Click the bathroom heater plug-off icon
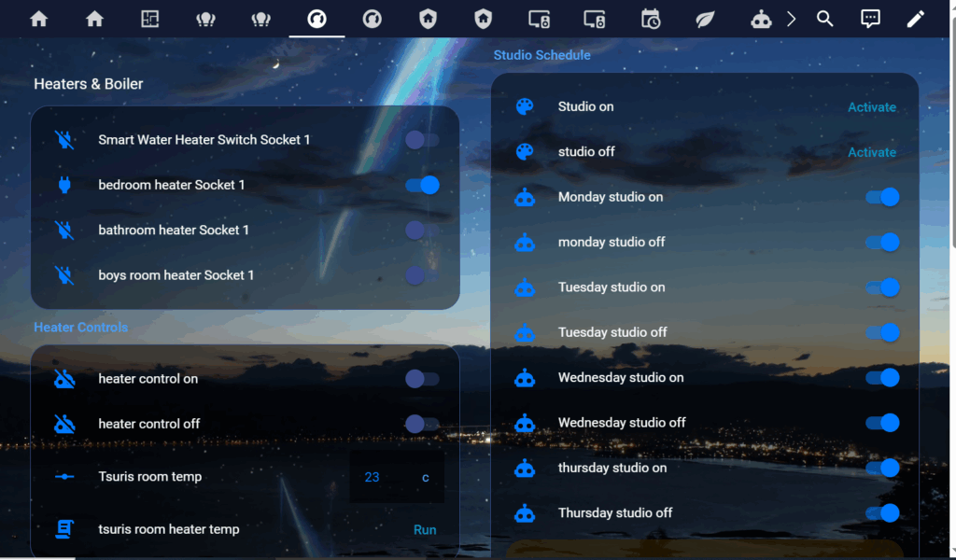Image resolution: width=956 pixels, height=560 pixels. click(64, 230)
